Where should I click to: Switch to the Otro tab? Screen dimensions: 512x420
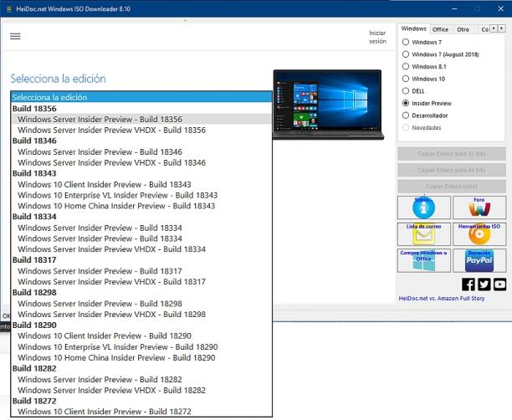coord(463,29)
